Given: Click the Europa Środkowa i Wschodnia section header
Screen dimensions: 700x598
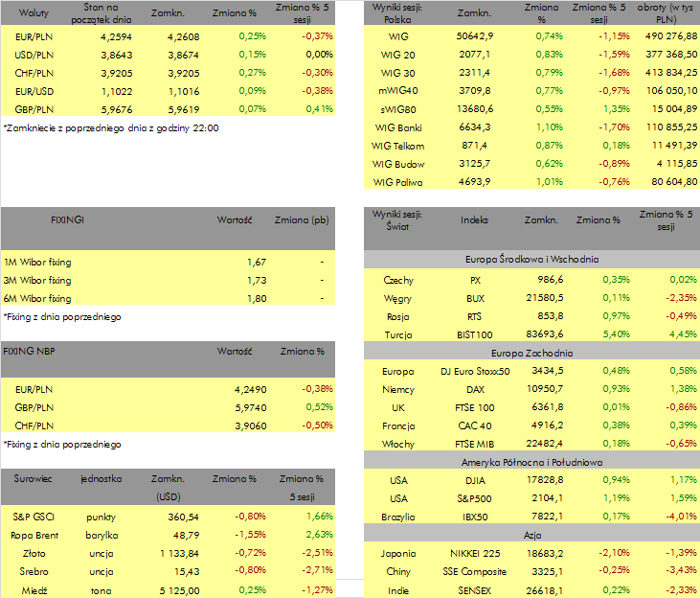Looking at the screenshot, I should coord(531,259).
